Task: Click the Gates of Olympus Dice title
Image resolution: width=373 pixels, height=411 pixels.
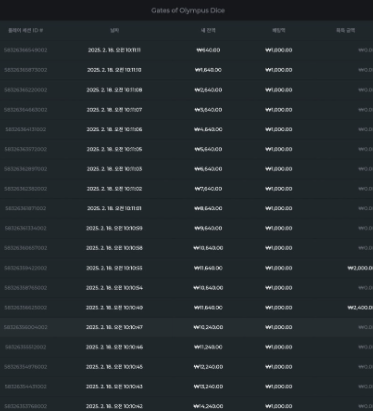Action: pos(188,10)
